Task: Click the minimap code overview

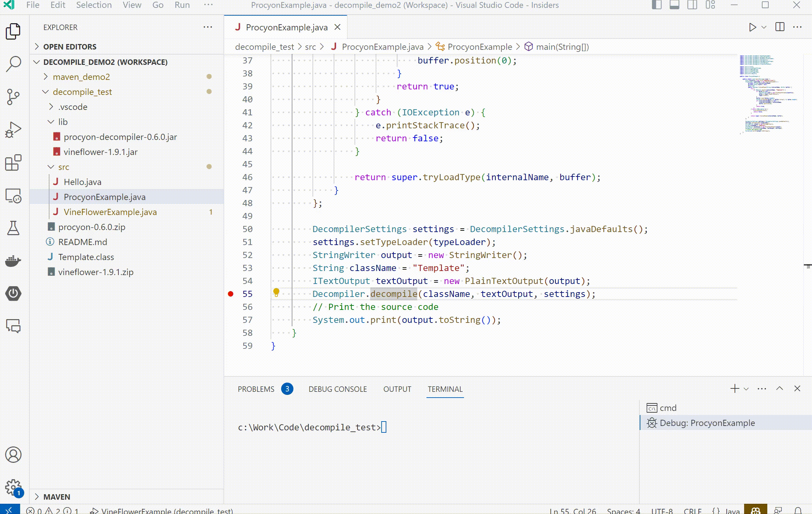Action: coord(769,94)
